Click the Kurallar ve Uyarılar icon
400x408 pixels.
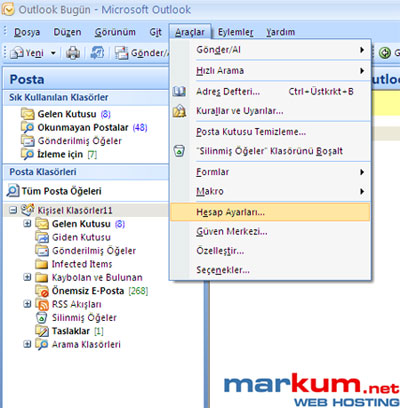click(x=179, y=111)
